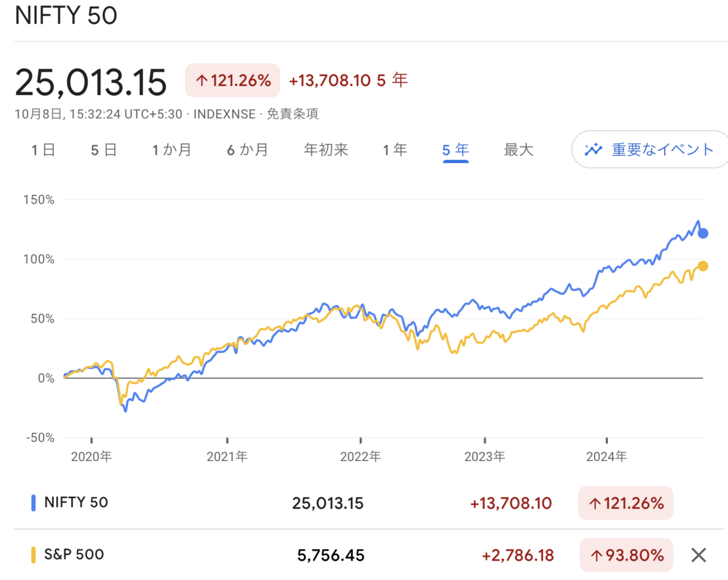The image size is (728, 580).
Task: Remove the S&P 500 comparison with X
Action: point(699,555)
